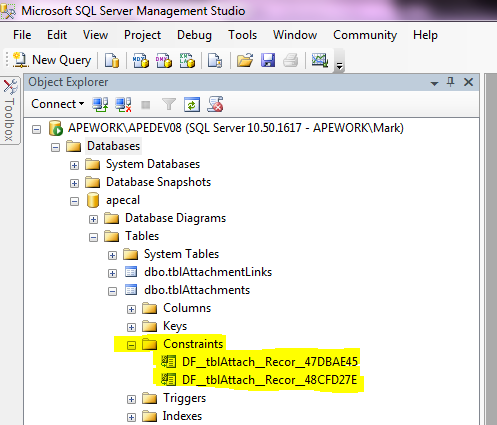This screenshot has width=497, height=425.
Task: Click the Tables folder icon
Action: coord(111,236)
